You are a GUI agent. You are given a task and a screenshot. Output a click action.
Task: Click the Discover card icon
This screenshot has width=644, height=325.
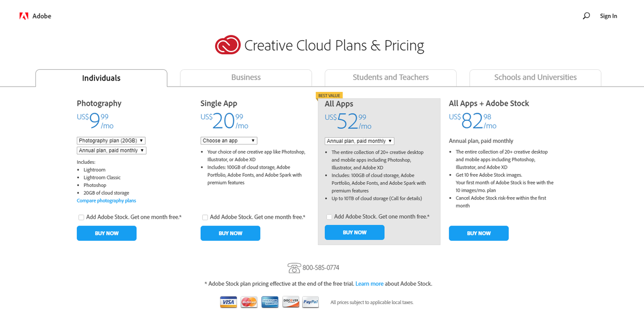click(x=290, y=302)
